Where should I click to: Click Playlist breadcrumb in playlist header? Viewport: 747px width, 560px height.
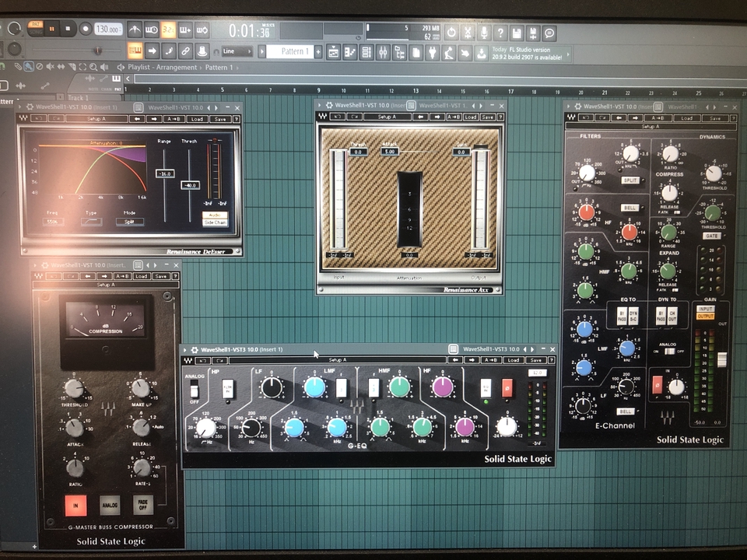(x=139, y=68)
